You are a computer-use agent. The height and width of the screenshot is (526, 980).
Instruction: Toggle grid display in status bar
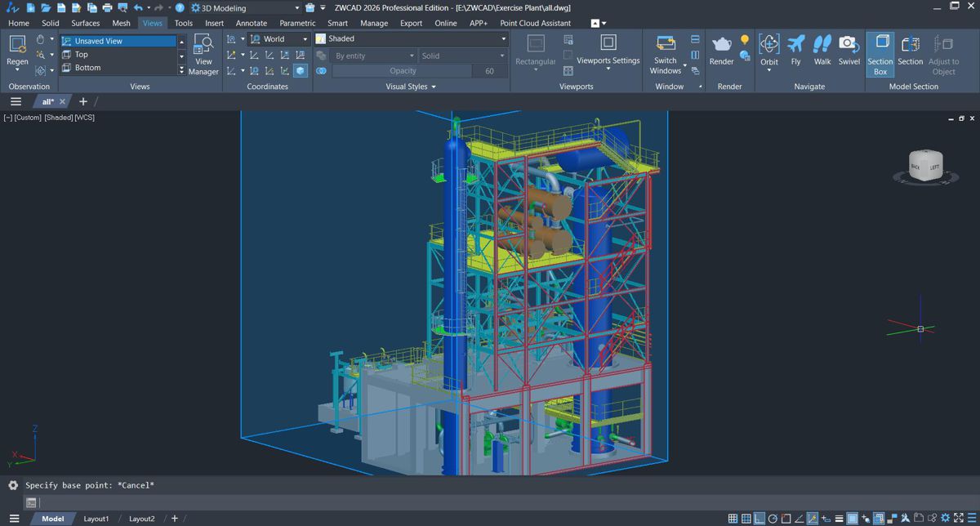pos(746,518)
